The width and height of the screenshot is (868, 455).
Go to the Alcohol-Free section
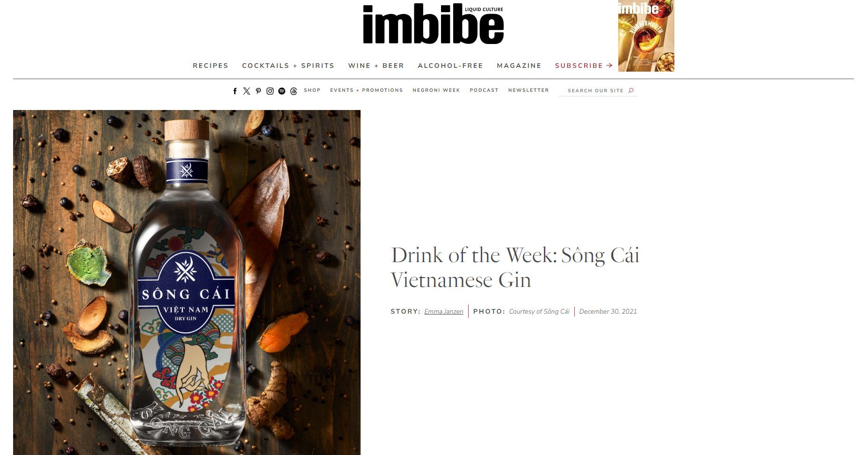450,66
